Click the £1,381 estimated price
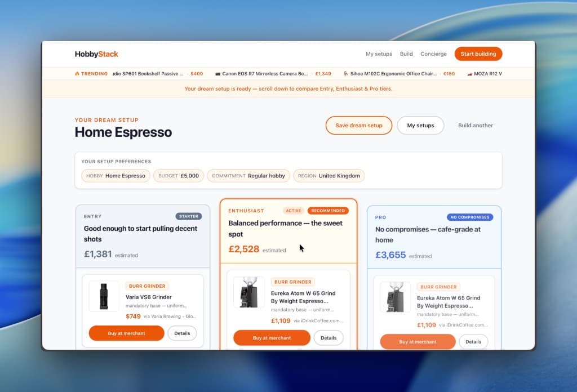 tap(111, 254)
